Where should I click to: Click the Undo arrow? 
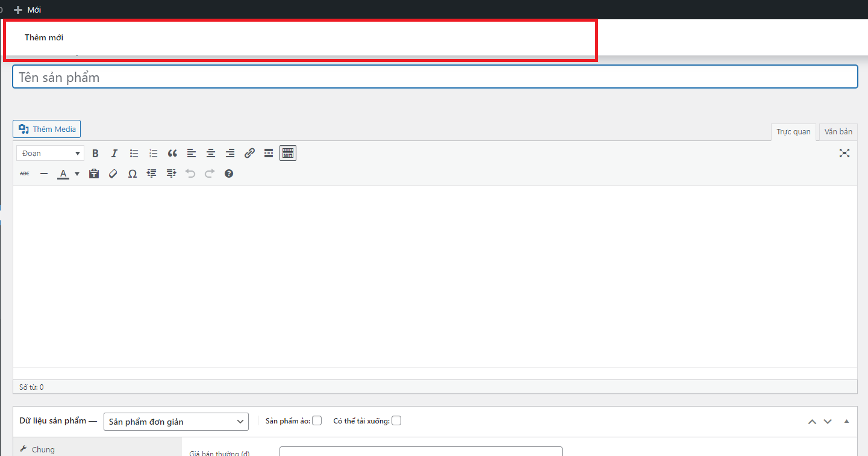point(190,173)
